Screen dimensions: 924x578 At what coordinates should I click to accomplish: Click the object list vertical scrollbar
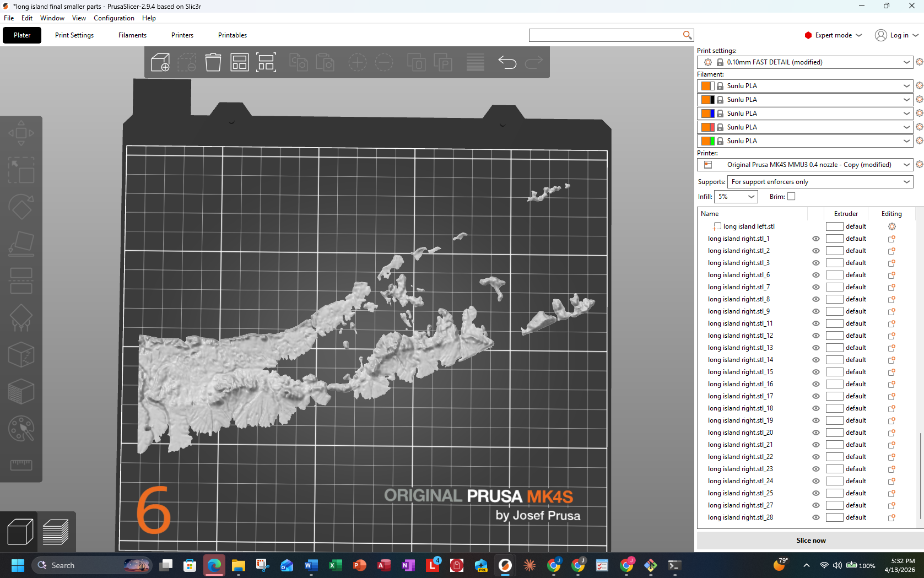pyautogui.click(x=921, y=476)
